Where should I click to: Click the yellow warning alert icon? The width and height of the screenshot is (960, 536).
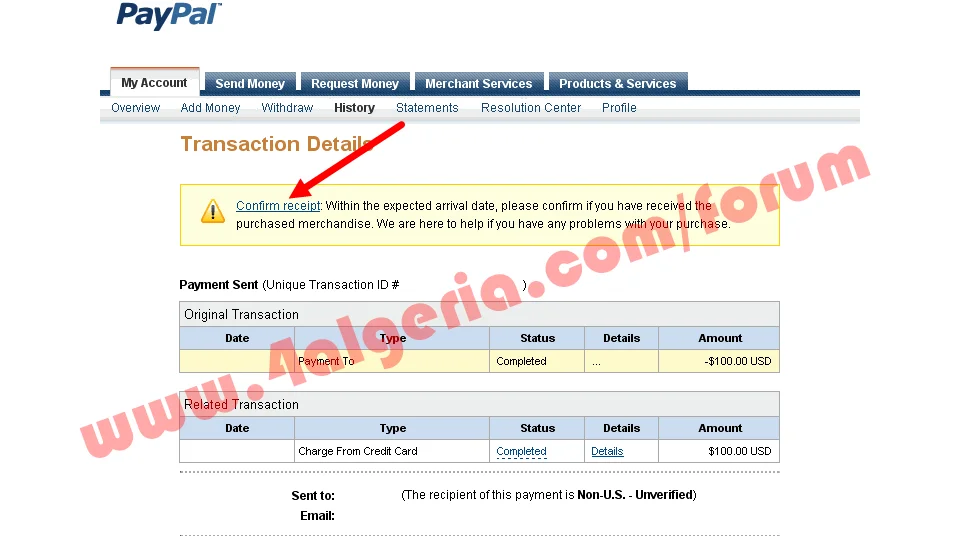point(213,211)
